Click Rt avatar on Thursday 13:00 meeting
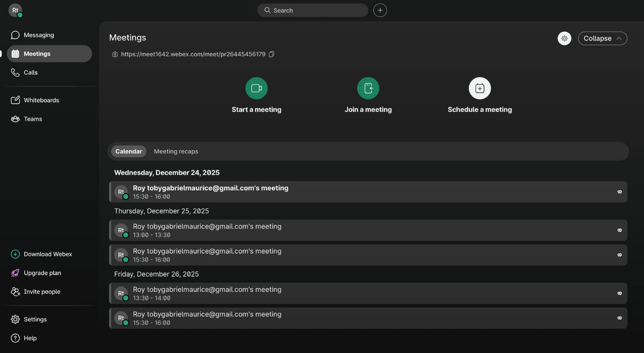The width and height of the screenshot is (644, 353). pos(121,230)
